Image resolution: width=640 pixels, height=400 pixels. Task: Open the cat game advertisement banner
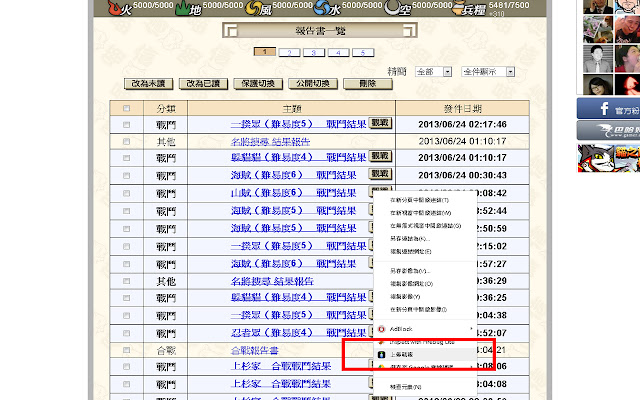coord(608,158)
